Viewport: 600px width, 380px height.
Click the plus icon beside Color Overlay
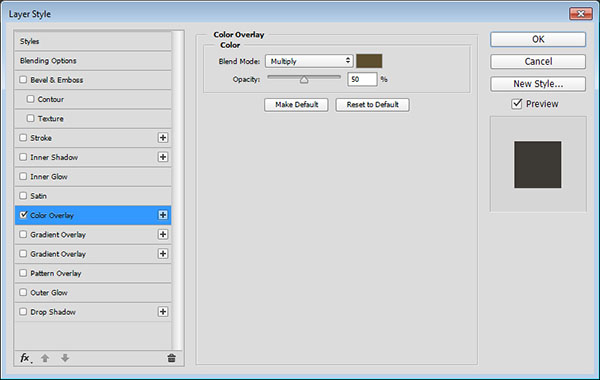pos(163,215)
